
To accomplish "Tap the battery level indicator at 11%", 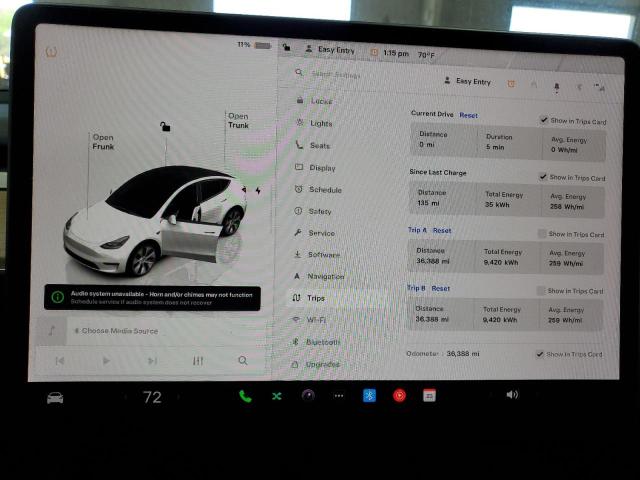I will 255,45.
